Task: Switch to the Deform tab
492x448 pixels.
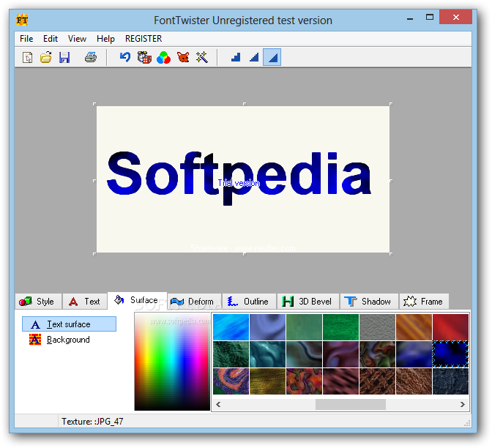Action: [x=194, y=302]
